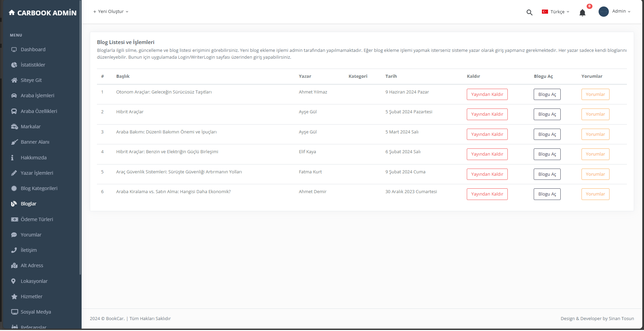Click the Yorumlar speech bubble icon

coord(14,235)
